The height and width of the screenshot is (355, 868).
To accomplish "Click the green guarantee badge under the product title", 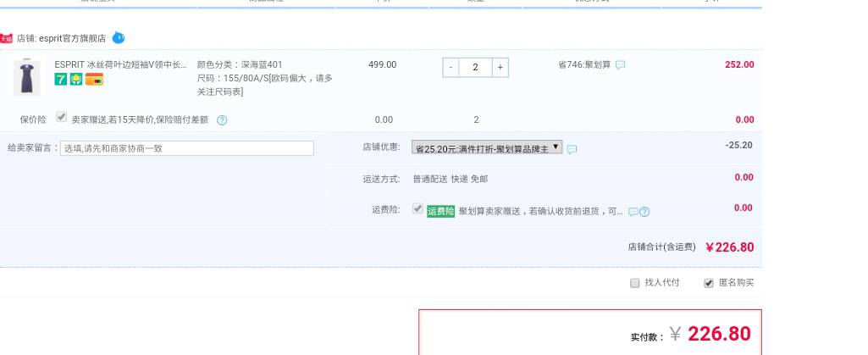I will [76, 79].
